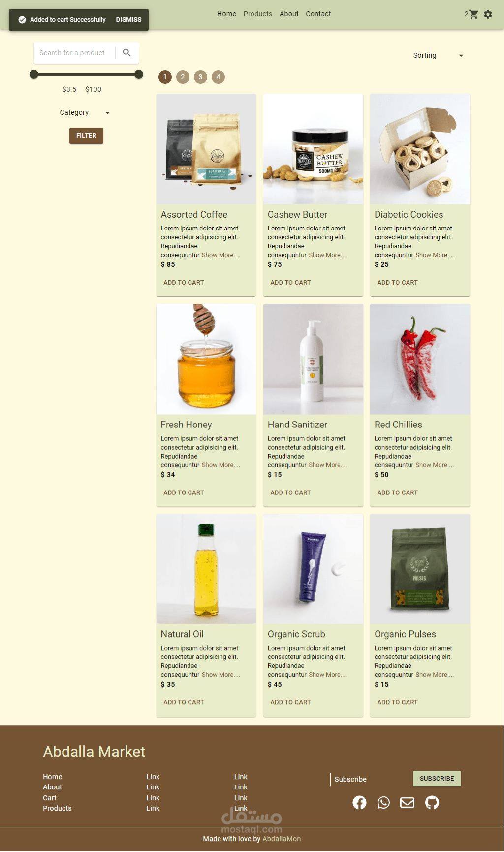Go to page 4 of products

(218, 77)
